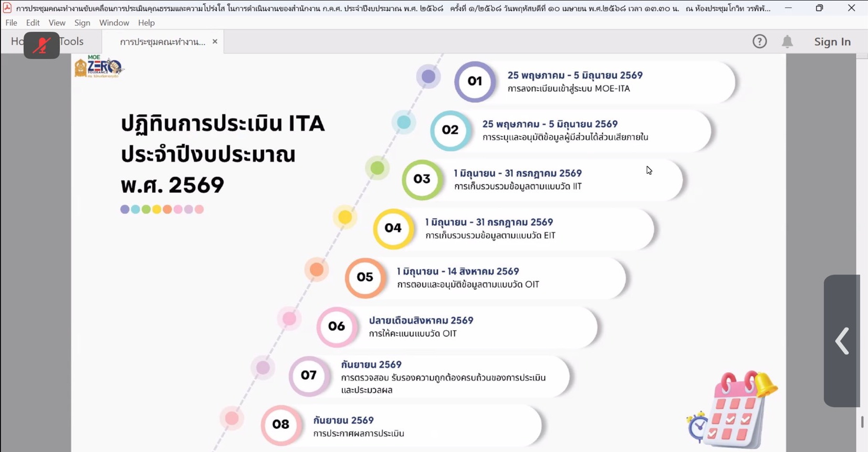
Task: Click the 03 step circle
Action: coord(422,180)
